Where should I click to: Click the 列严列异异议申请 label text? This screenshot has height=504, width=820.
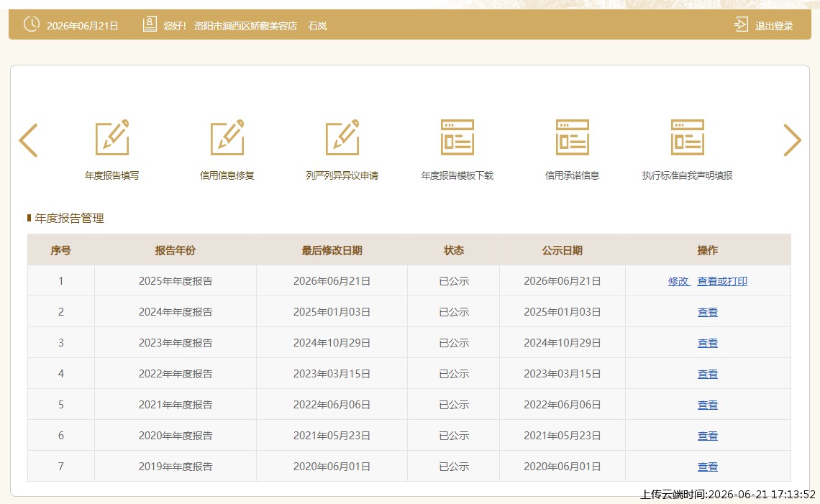click(342, 175)
